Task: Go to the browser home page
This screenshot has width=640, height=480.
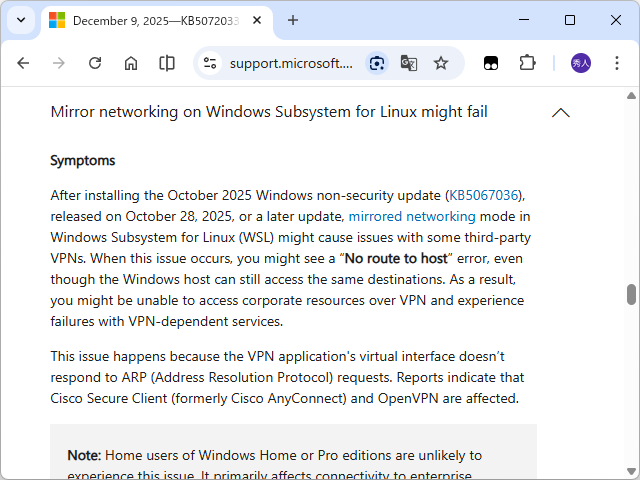Action: tap(131, 63)
